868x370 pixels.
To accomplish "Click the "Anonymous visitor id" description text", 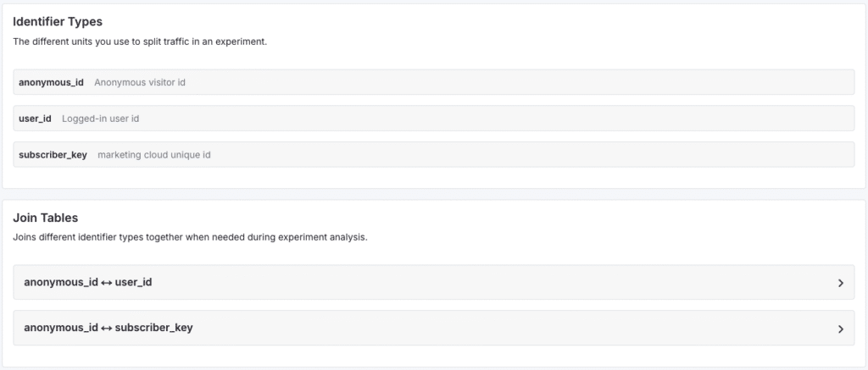I will [x=140, y=83].
